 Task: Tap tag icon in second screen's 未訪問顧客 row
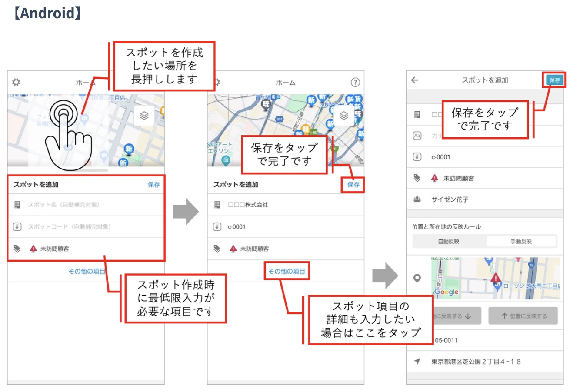click(x=217, y=249)
